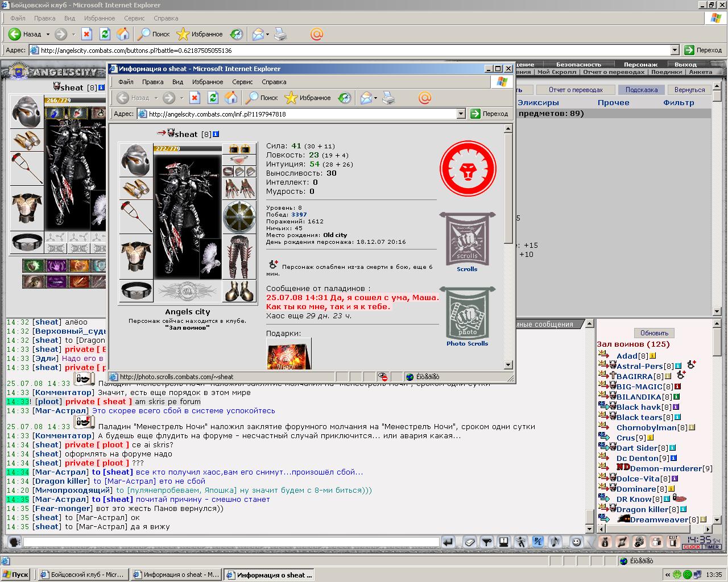The width and height of the screenshot is (728, 582).
Task: Toggle the TIMER display mode
Action: (x=712, y=547)
